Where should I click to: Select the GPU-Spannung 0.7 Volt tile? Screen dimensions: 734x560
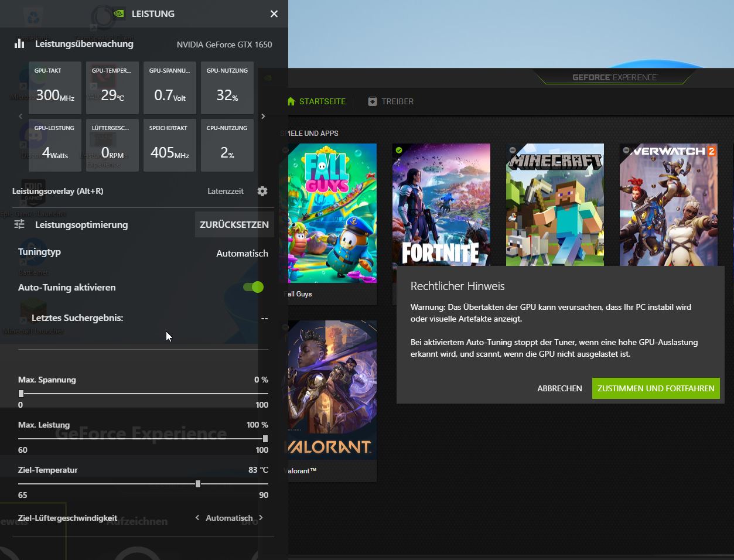(x=170, y=88)
